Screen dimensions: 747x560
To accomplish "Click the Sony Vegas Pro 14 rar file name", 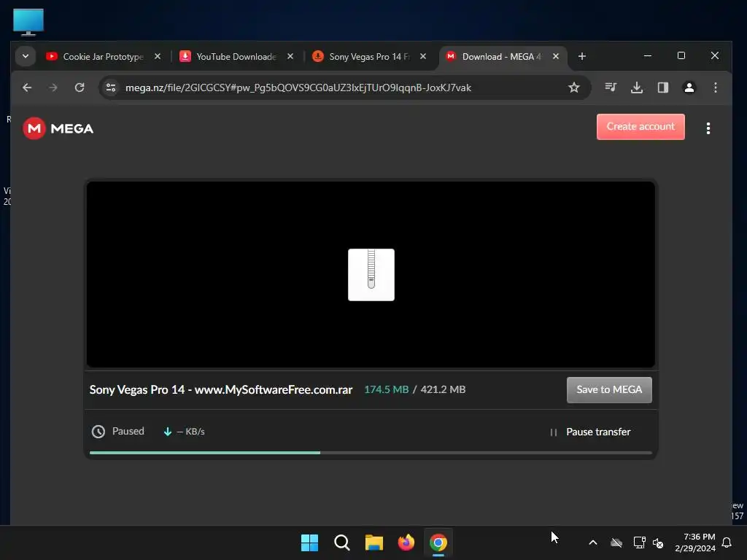I will click(221, 389).
